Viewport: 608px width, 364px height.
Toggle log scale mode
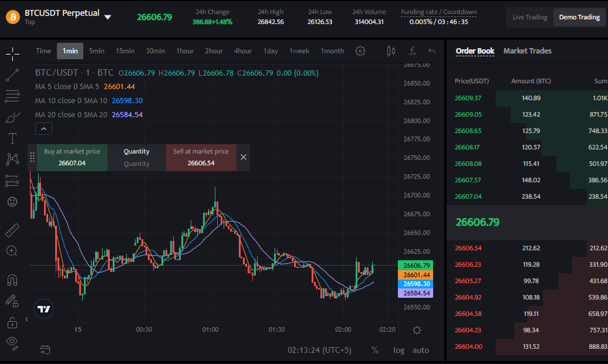coord(398,350)
